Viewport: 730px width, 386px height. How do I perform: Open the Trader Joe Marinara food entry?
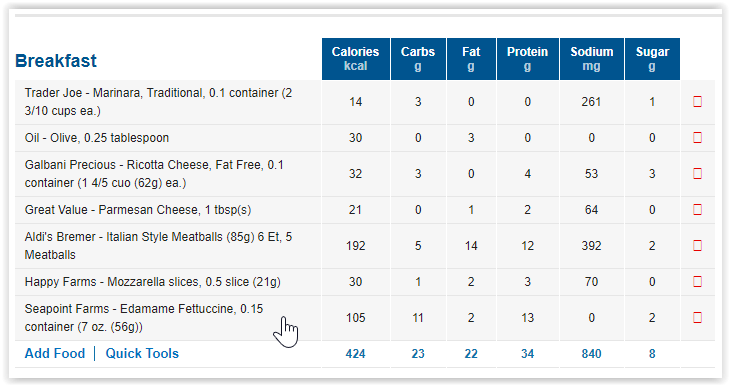pos(158,102)
